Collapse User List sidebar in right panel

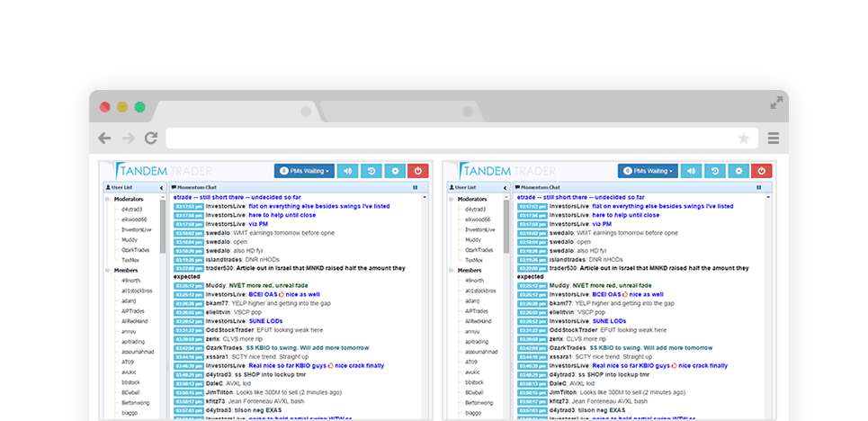tap(505, 188)
